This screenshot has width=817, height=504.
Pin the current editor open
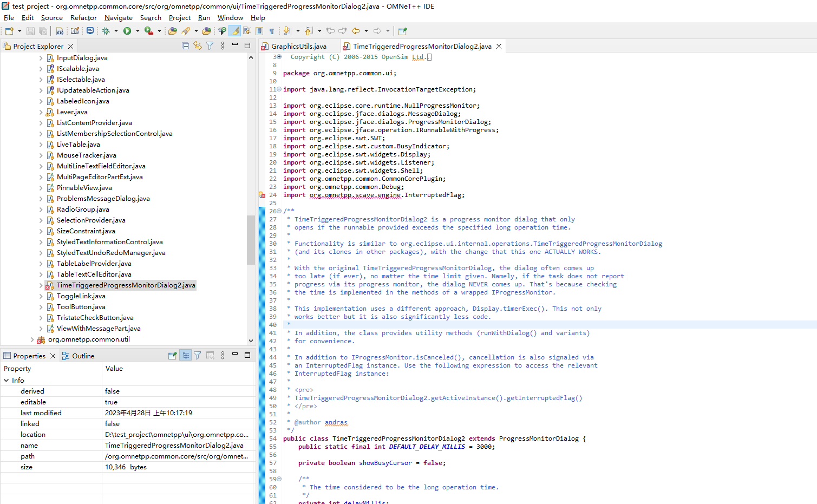point(402,31)
